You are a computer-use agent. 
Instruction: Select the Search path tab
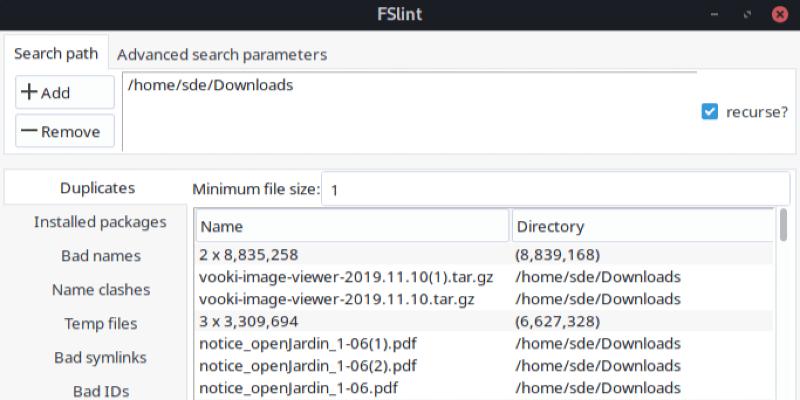[x=57, y=54]
